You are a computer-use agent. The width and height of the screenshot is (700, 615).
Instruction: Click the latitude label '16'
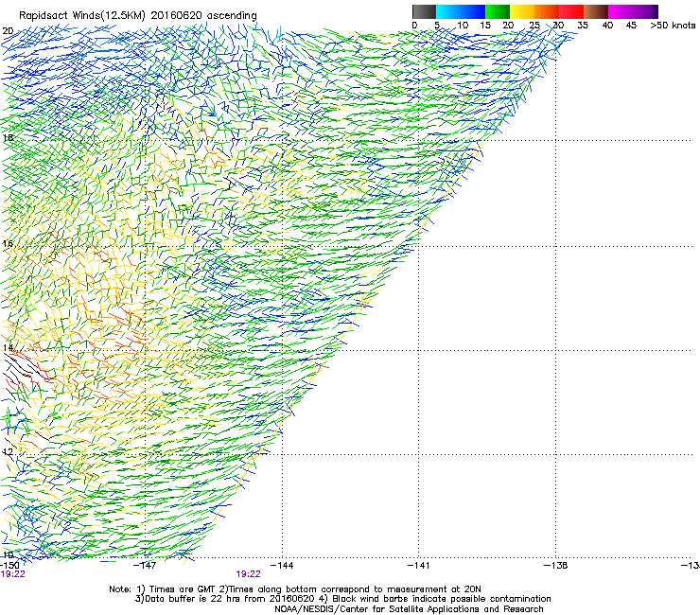pyautogui.click(x=8, y=244)
